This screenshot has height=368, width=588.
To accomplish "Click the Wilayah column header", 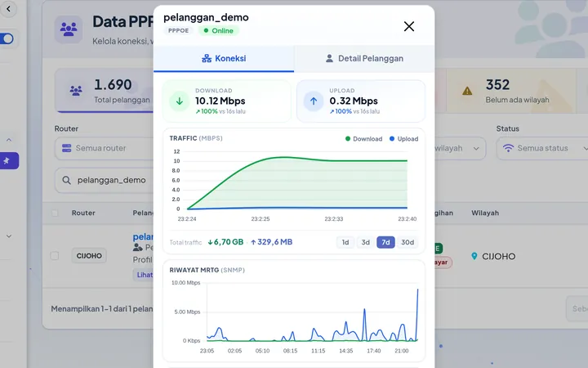I will tap(485, 213).
